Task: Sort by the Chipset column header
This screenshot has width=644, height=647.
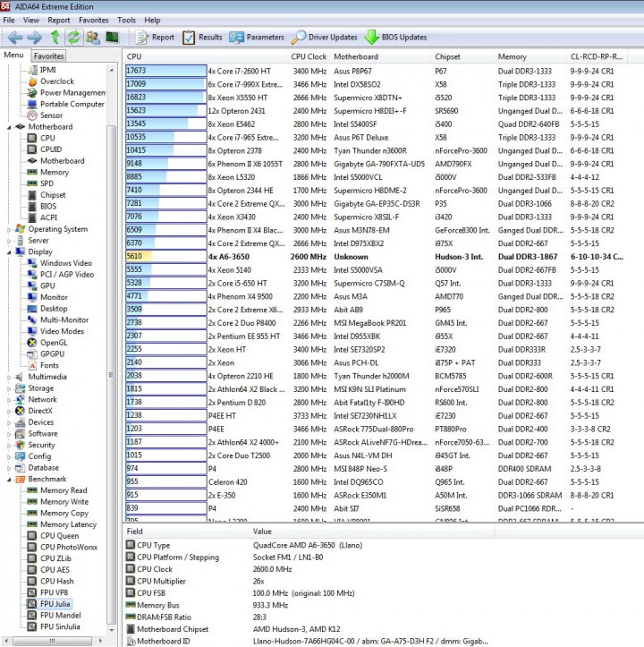Action: click(462, 56)
